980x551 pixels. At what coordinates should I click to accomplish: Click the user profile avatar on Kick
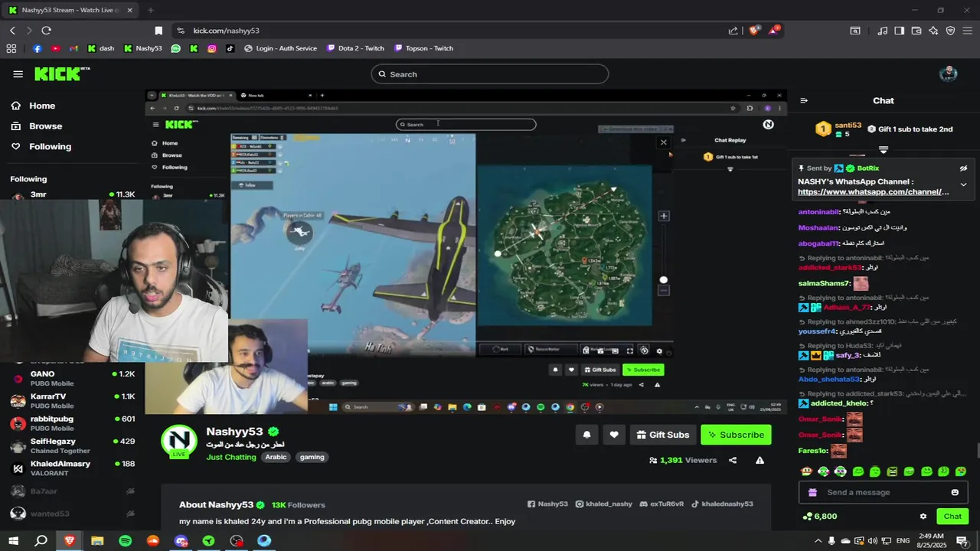(949, 74)
